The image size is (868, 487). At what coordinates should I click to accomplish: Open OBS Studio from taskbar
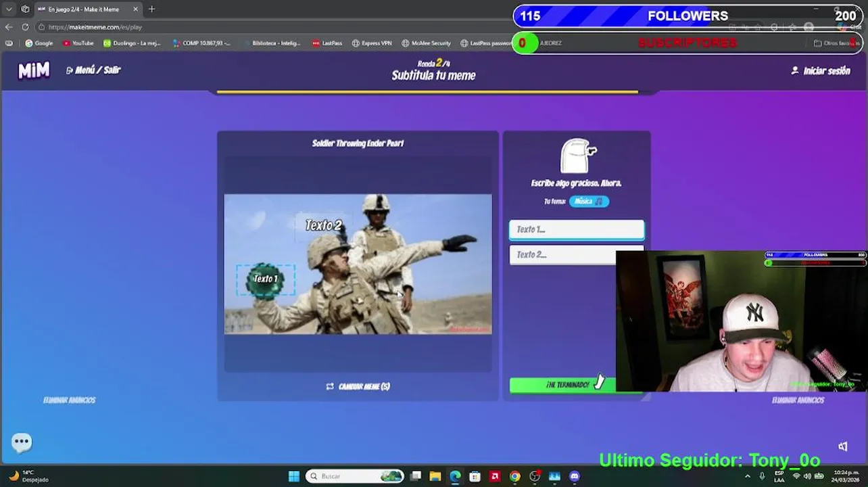click(x=535, y=476)
